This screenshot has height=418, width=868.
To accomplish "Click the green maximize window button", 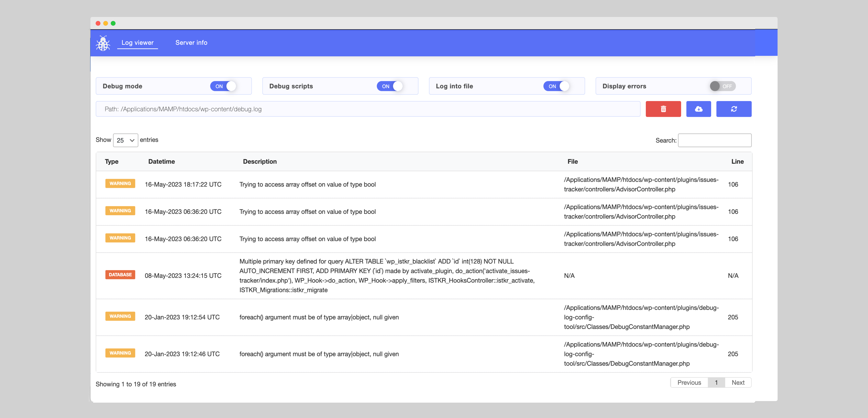I will 113,23.
